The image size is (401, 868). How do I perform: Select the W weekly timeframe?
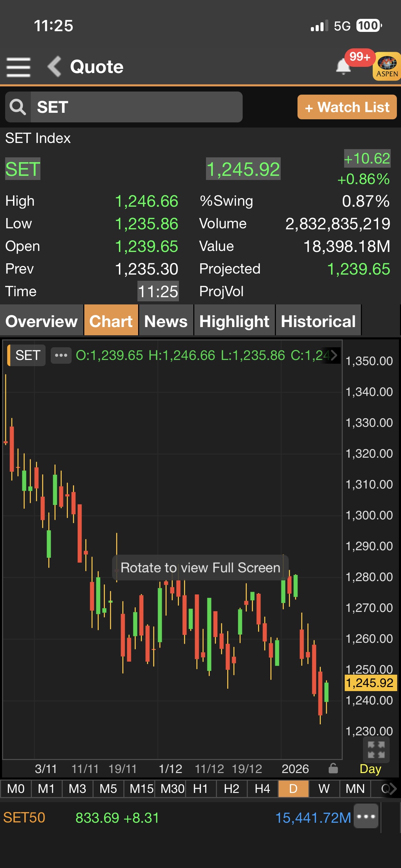[324, 789]
